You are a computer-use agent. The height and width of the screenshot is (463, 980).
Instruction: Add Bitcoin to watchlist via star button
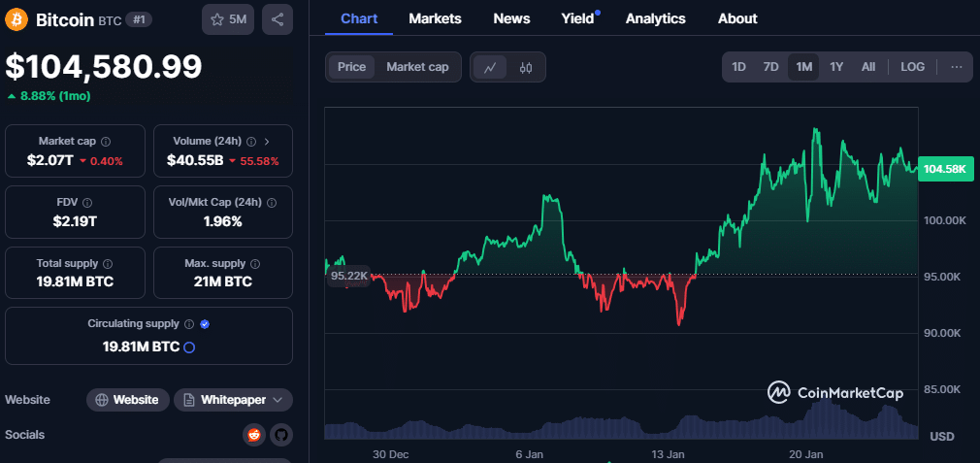(228, 19)
